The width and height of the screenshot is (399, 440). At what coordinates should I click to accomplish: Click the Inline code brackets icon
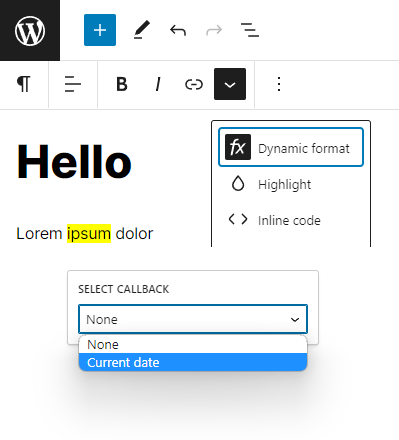click(238, 219)
